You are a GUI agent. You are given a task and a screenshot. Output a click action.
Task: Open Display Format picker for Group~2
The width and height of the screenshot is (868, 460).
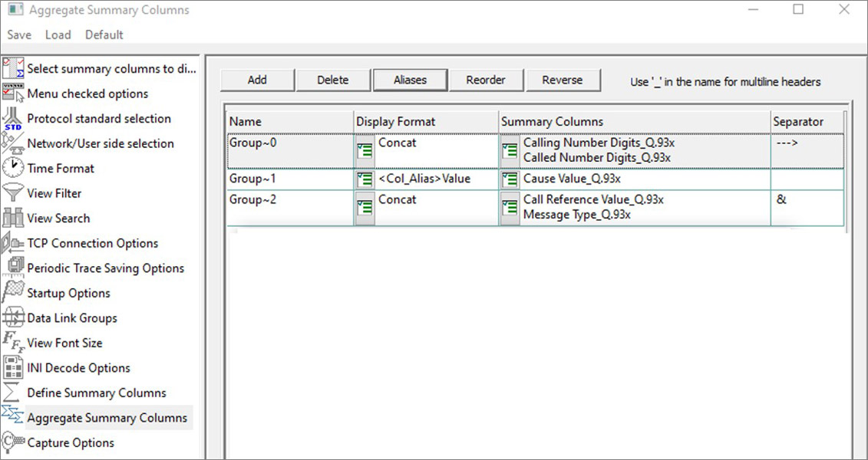(365, 207)
